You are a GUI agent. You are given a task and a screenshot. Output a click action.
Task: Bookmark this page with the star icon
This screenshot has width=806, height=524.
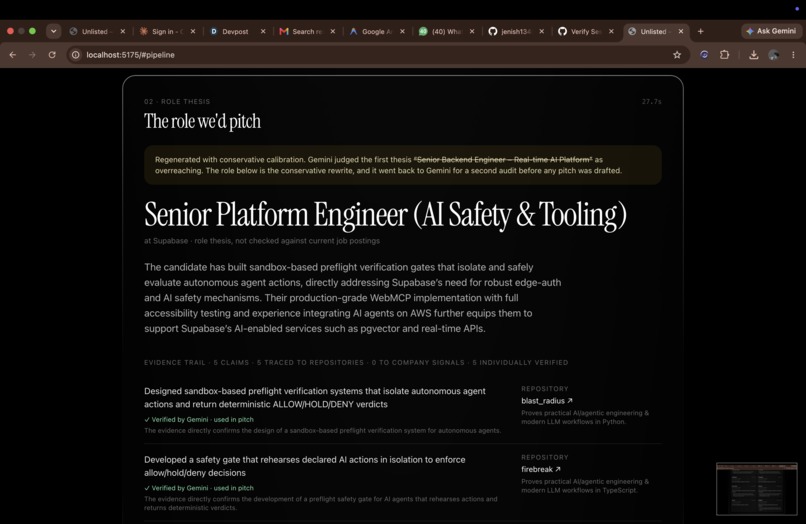[x=677, y=55]
